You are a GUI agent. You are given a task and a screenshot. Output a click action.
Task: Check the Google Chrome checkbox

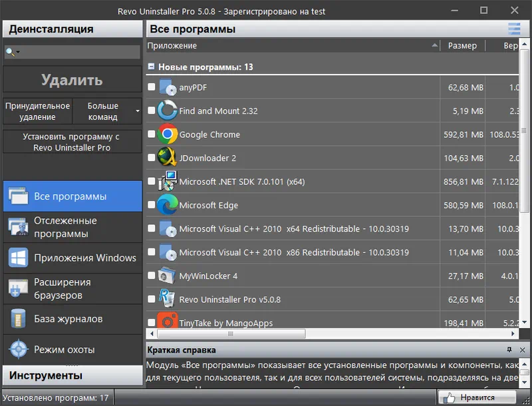click(152, 134)
